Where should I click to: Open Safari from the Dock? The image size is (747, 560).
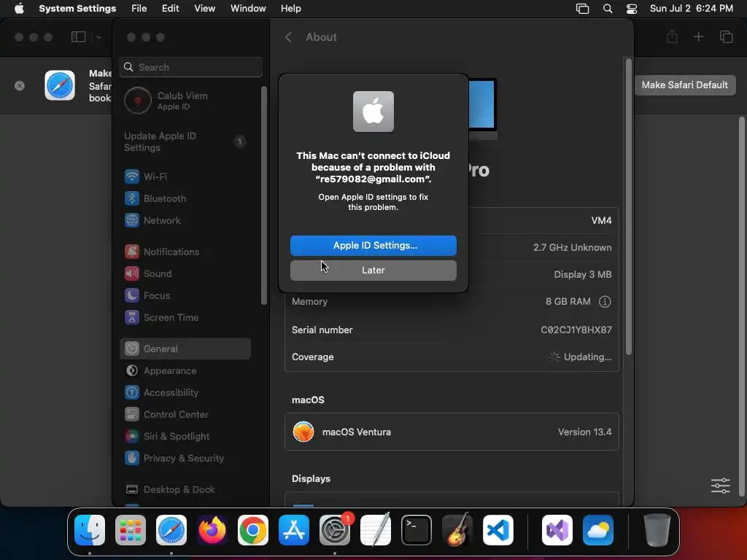point(171,530)
